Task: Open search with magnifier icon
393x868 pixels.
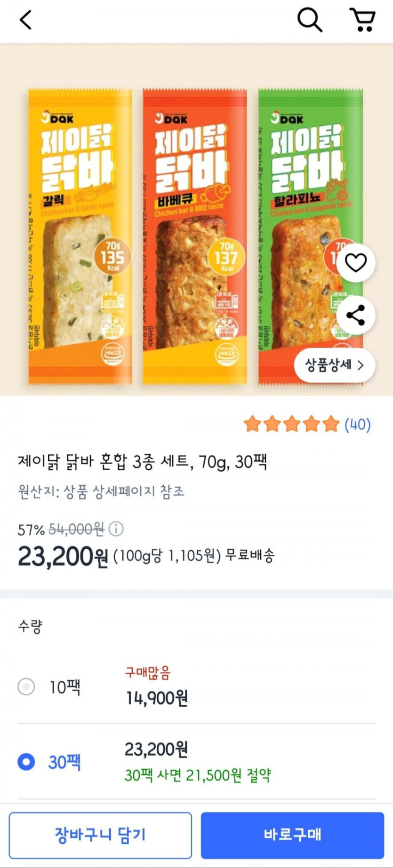Action: [x=309, y=20]
